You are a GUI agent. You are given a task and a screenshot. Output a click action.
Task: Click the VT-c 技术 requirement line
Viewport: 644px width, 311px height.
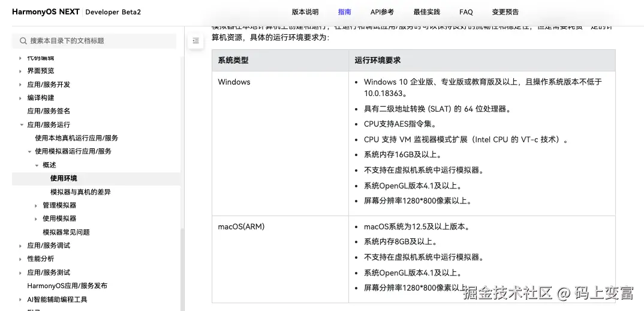click(x=466, y=139)
